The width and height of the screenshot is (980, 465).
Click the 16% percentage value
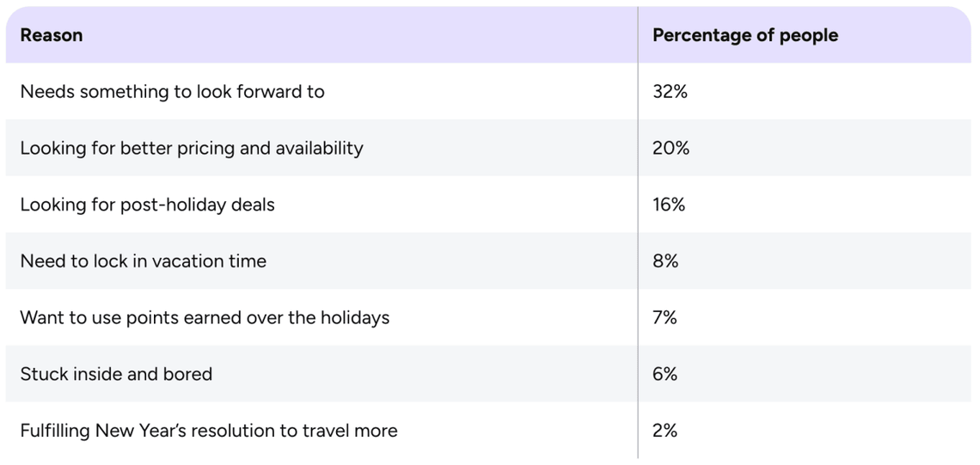(669, 205)
